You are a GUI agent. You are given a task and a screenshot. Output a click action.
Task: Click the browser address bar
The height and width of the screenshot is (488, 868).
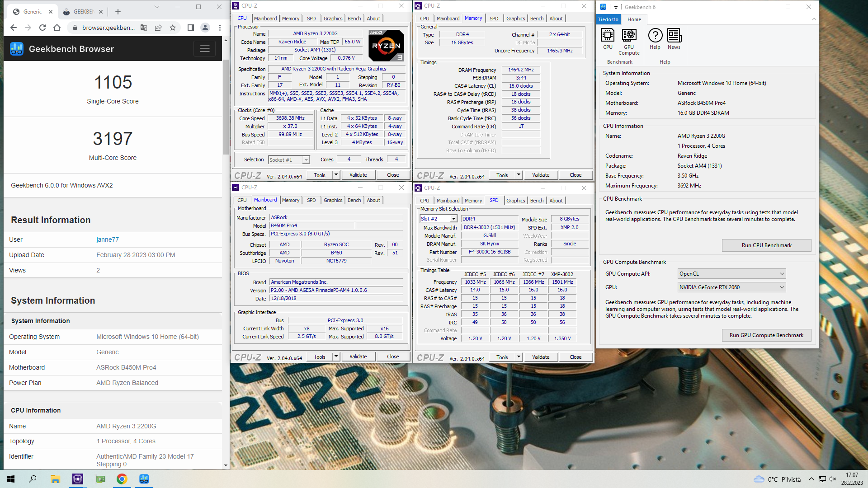108,28
